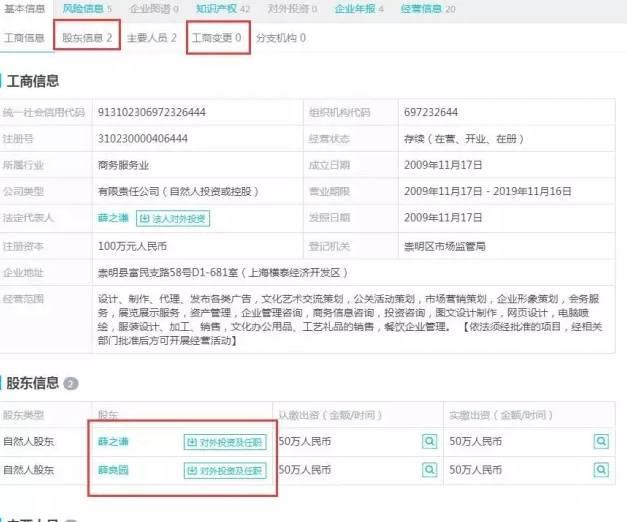Click magnifier icon in 薛良园 实缴出资 cell
Screen dimensions: 627x522
(601, 469)
